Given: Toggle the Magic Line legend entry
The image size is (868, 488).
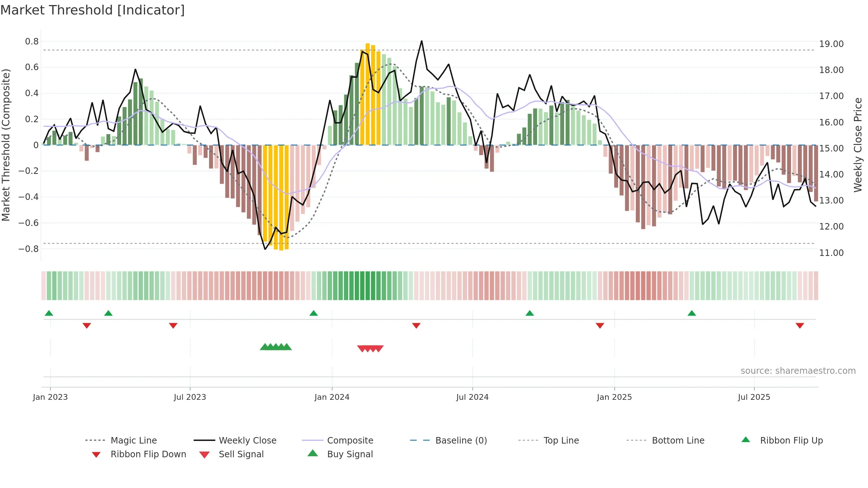Looking at the screenshot, I should pos(121,440).
